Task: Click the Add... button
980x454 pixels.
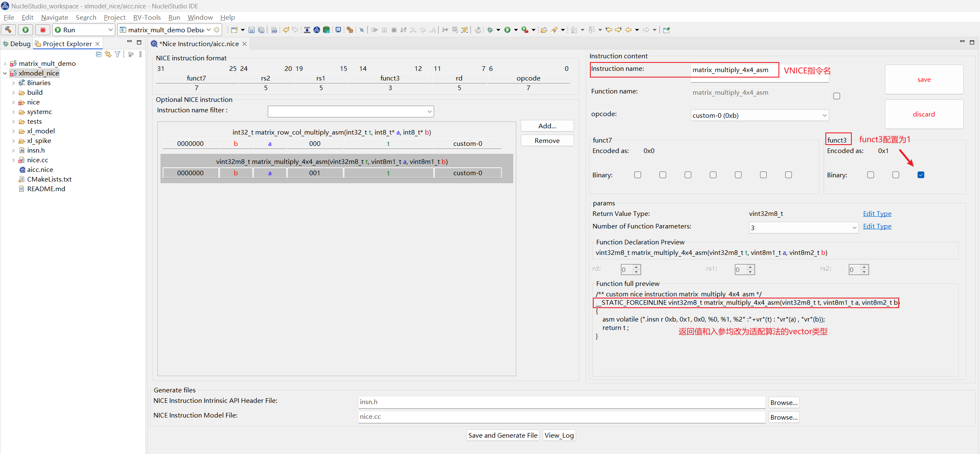Action: (x=547, y=126)
